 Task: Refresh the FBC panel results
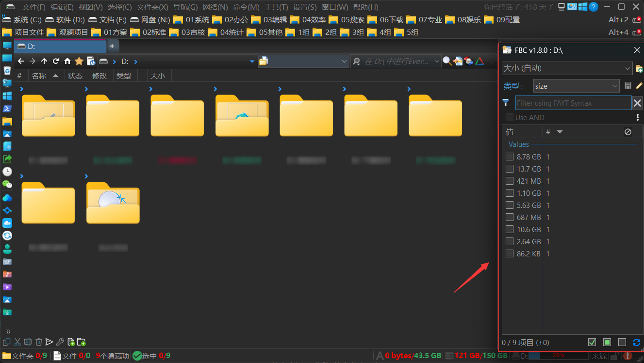click(x=636, y=343)
